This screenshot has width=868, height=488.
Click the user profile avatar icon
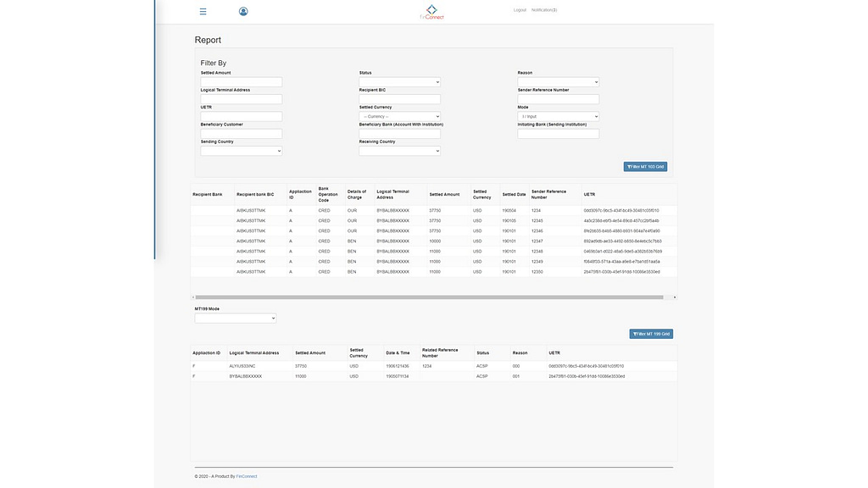(x=243, y=12)
